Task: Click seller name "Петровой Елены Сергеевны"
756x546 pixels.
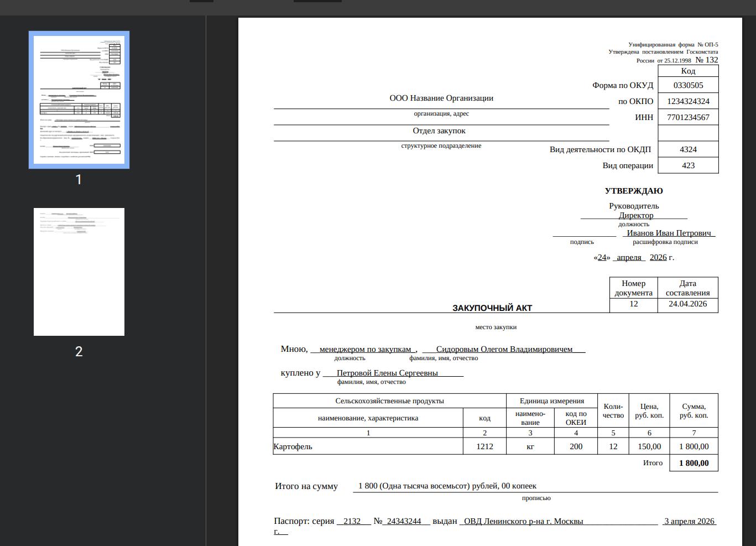Action: point(387,373)
